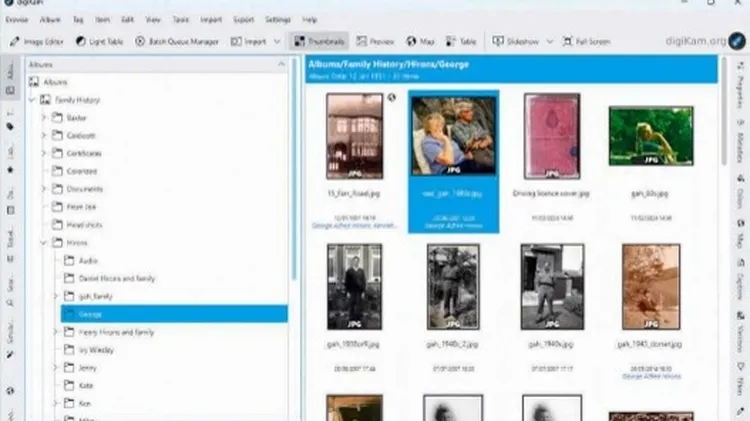750x421 pixels.
Task: Collapse the Hirons folder tree
Action: 44,243
